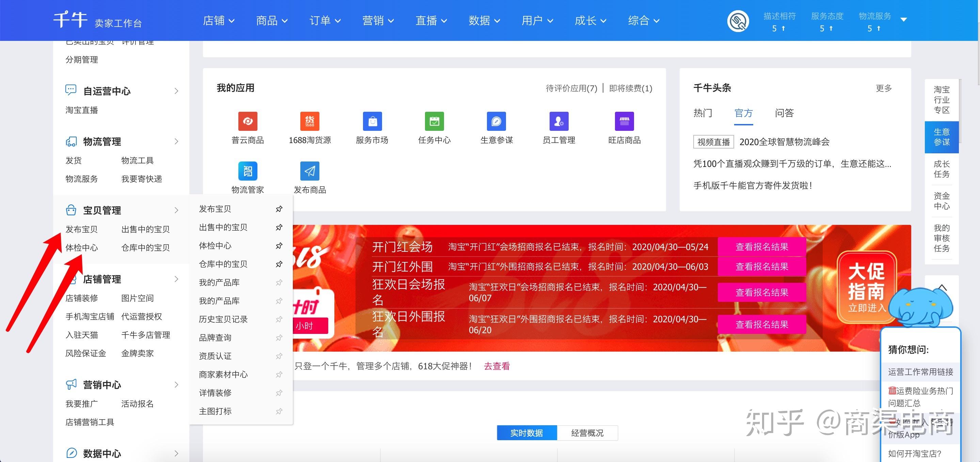Expand the 营销中心 section chevron

(176, 384)
